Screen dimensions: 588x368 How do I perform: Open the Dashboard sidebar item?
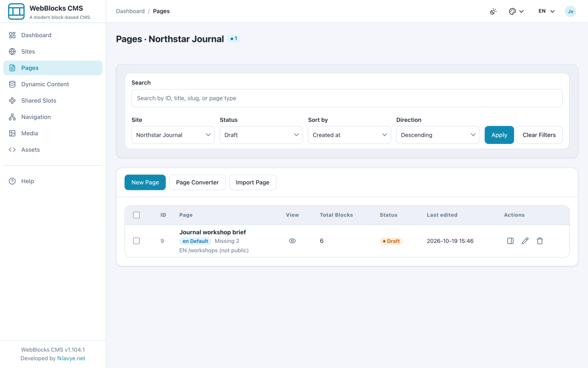pos(53,35)
